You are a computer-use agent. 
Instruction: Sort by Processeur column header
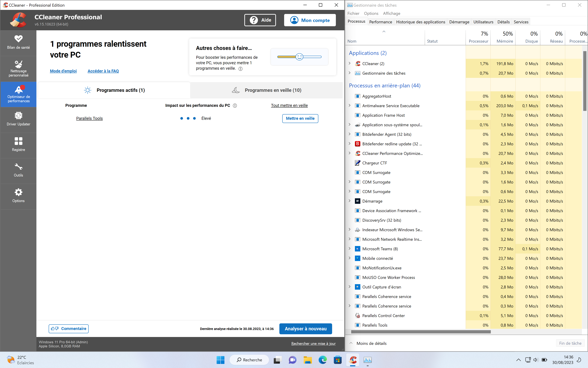coord(478,37)
